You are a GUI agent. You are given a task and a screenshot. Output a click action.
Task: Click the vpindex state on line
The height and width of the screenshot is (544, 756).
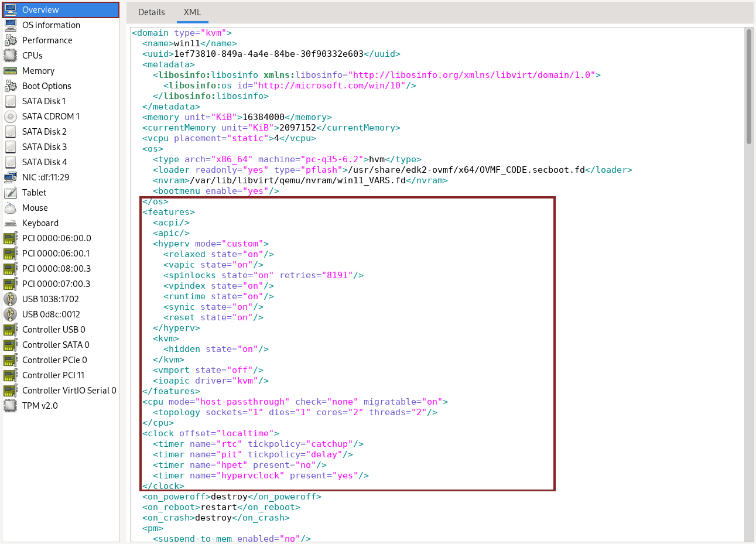point(218,286)
